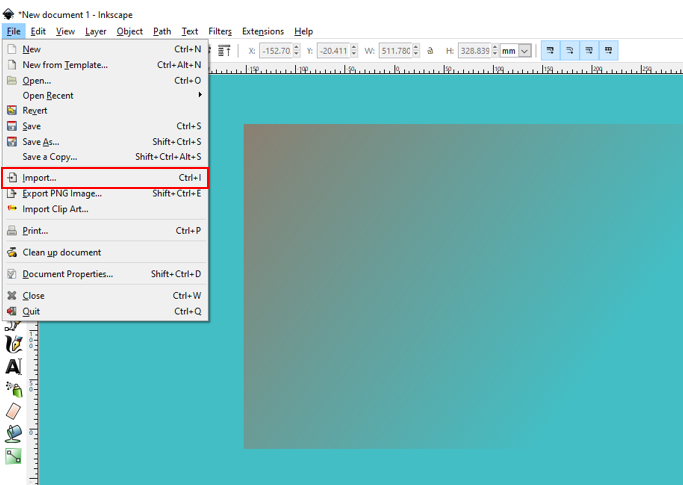Choose Import... from File menu

tap(105, 178)
